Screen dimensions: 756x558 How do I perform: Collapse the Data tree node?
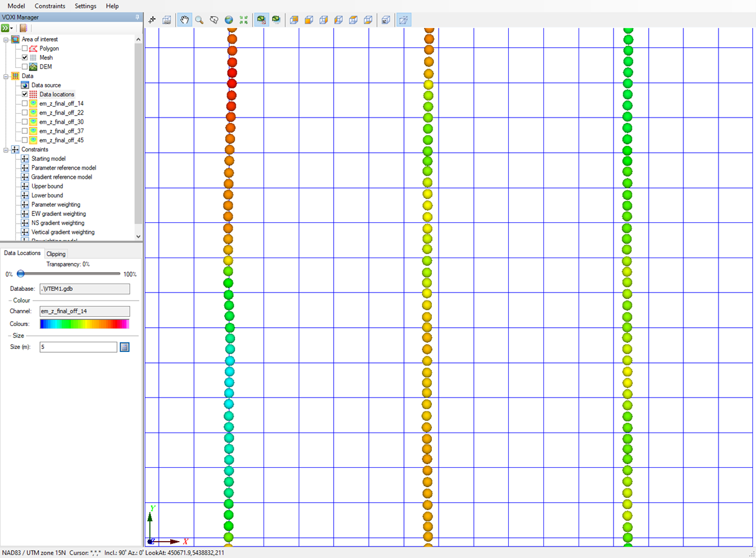(6, 76)
